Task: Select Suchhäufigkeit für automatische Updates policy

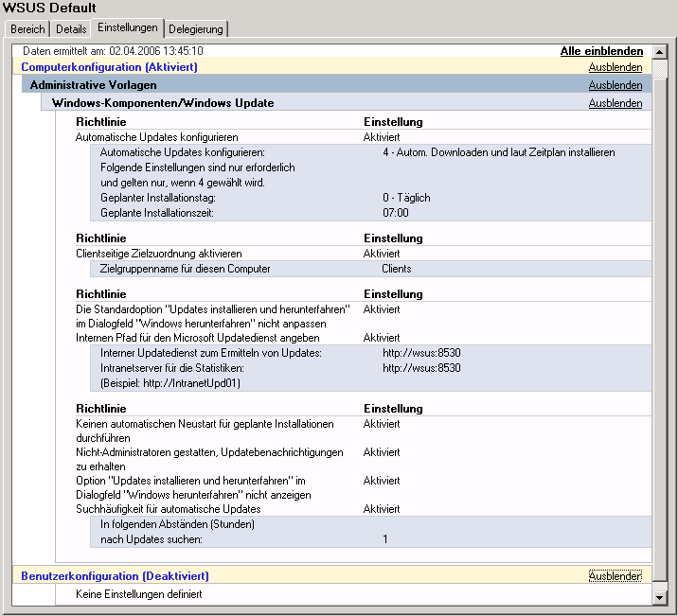Action: 169,509
